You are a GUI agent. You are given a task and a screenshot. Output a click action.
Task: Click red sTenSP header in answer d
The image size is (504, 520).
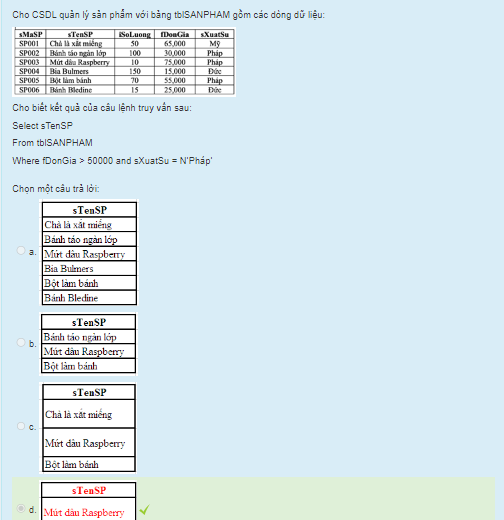(89, 490)
